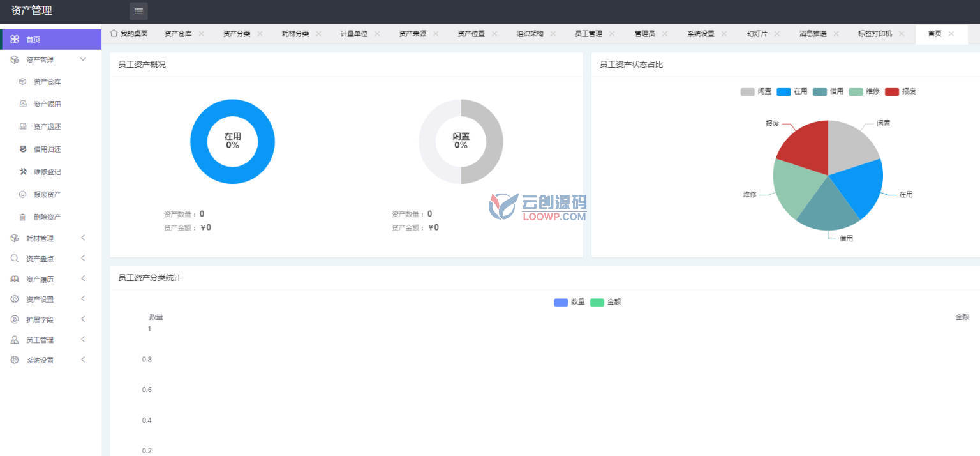Expand the 扩展字段 menu chevron
Viewport: 980px width, 456px height.
(x=83, y=319)
